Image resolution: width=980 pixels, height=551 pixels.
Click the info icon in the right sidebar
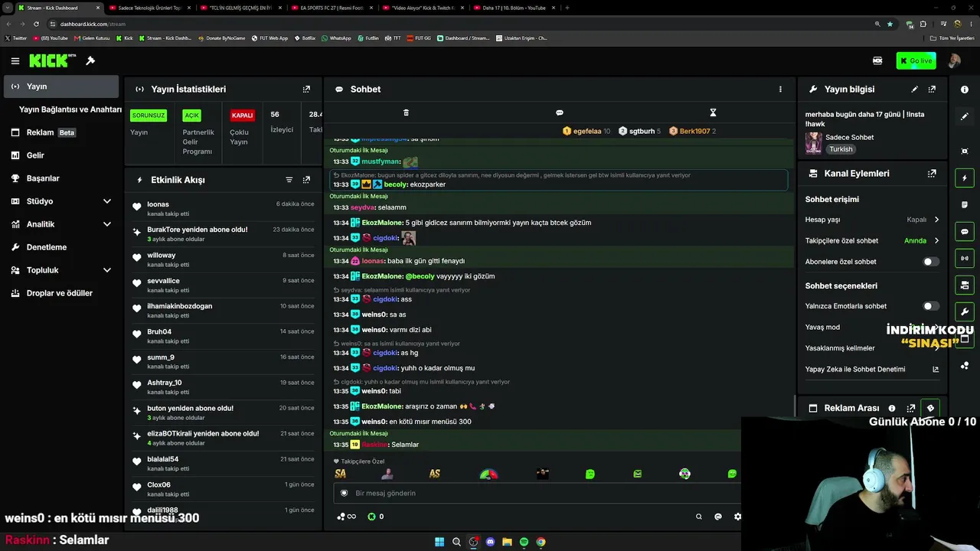pos(965,90)
